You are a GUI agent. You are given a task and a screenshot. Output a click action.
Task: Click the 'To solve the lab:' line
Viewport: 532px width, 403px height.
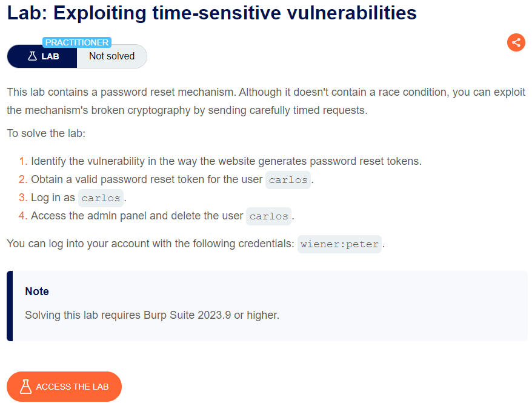(x=46, y=133)
